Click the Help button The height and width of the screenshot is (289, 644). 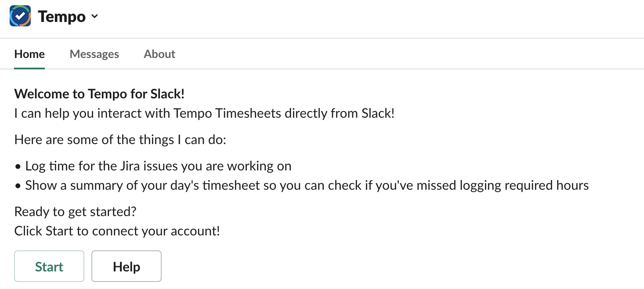click(x=127, y=267)
